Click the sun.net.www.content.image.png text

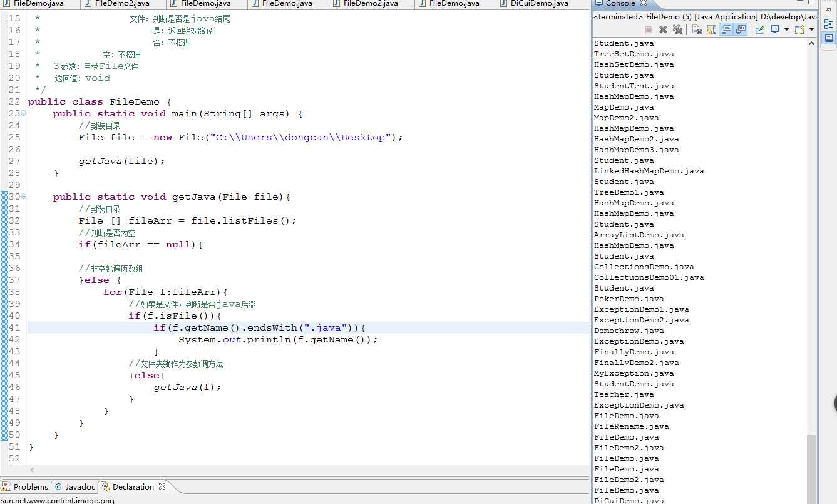pyautogui.click(x=58, y=500)
